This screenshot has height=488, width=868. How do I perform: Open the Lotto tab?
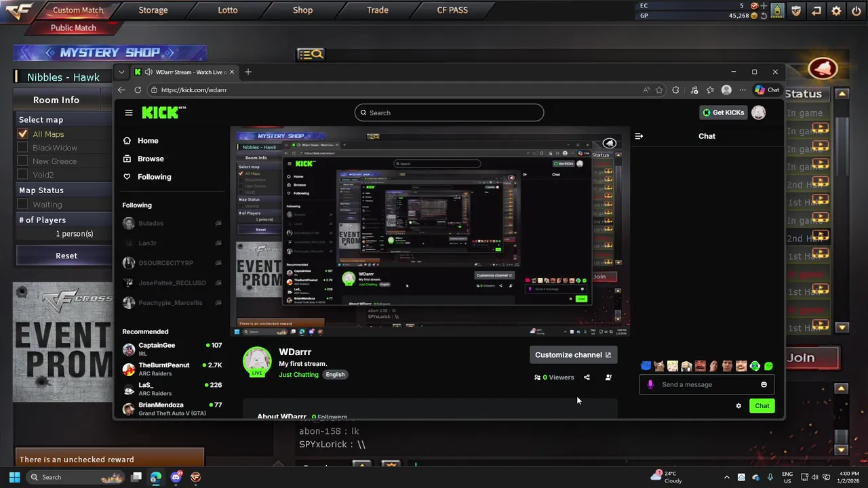[x=228, y=10]
